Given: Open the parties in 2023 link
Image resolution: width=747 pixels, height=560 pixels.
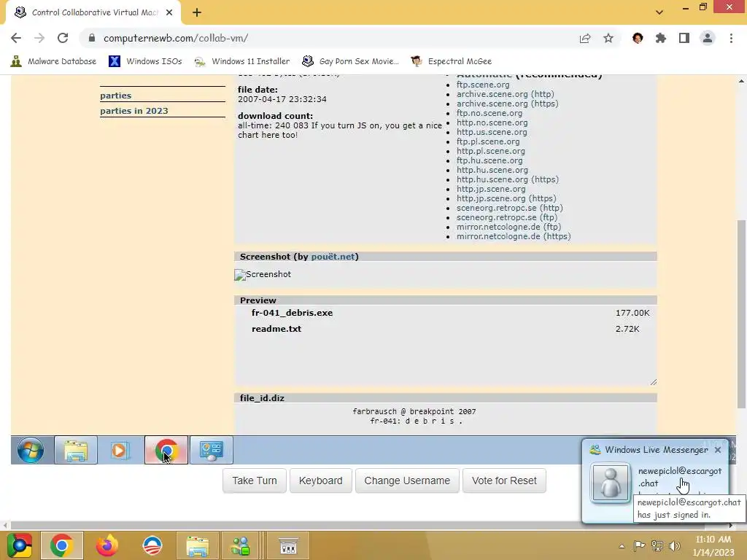Looking at the screenshot, I should pyautogui.click(x=134, y=111).
